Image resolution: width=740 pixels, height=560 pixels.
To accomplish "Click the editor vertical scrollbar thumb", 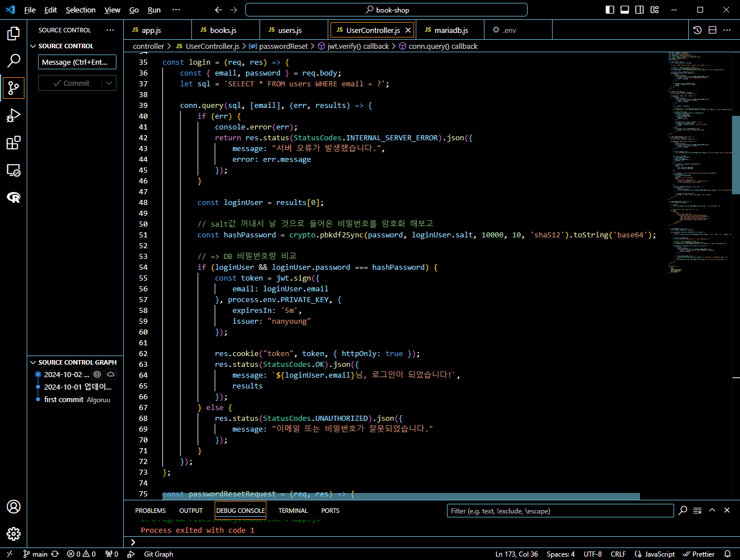I will (736, 154).
